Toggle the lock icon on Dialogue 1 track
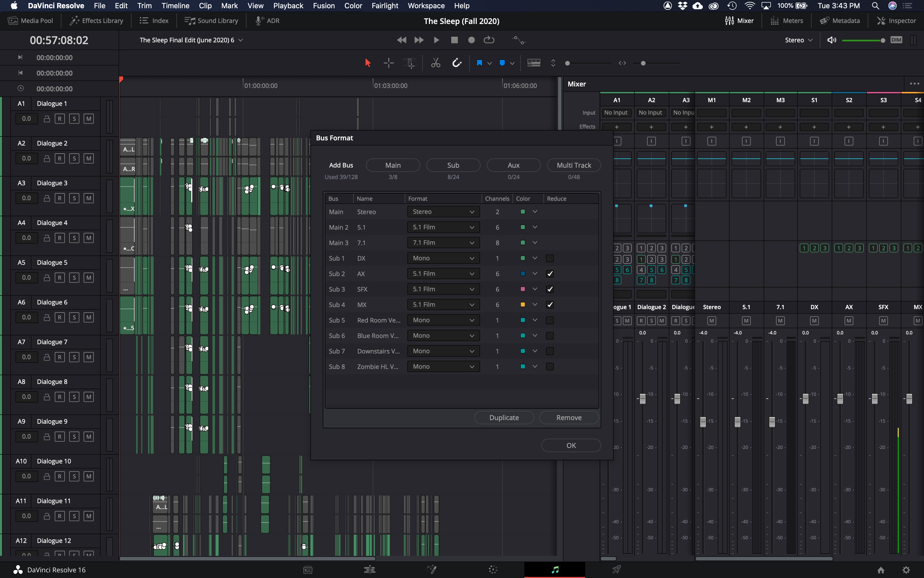Image resolution: width=924 pixels, height=578 pixels. [x=47, y=119]
